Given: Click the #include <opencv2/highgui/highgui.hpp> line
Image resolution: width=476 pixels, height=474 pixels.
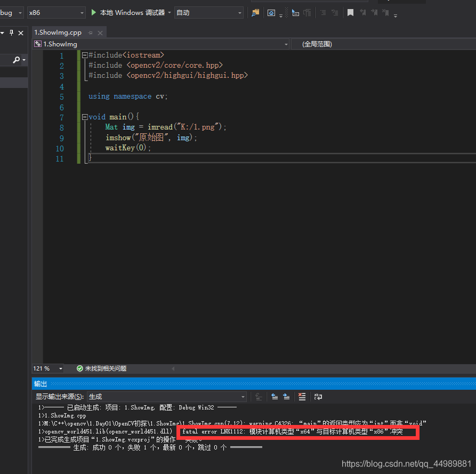Looking at the screenshot, I should click(x=168, y=75).
